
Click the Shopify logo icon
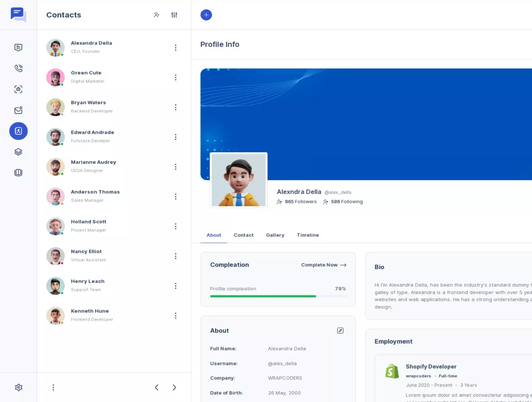pyautogui.click(x=392, y=371)
